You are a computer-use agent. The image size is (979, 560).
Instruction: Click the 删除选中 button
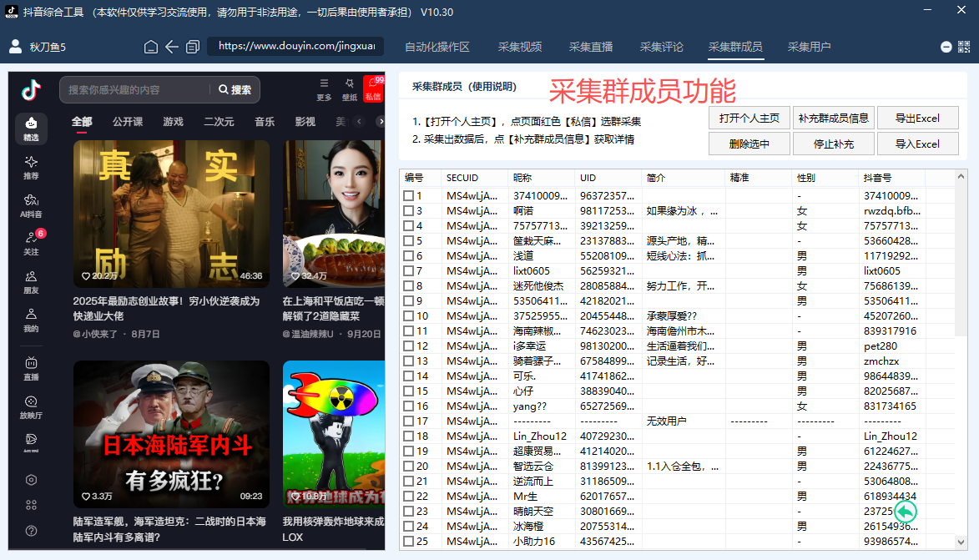tap(749, 144)
